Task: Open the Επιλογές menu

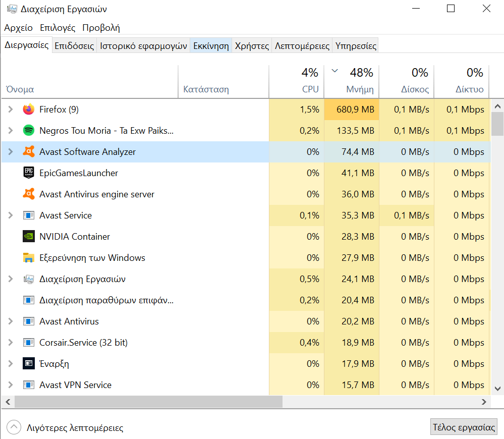Action: coord(58,28)
